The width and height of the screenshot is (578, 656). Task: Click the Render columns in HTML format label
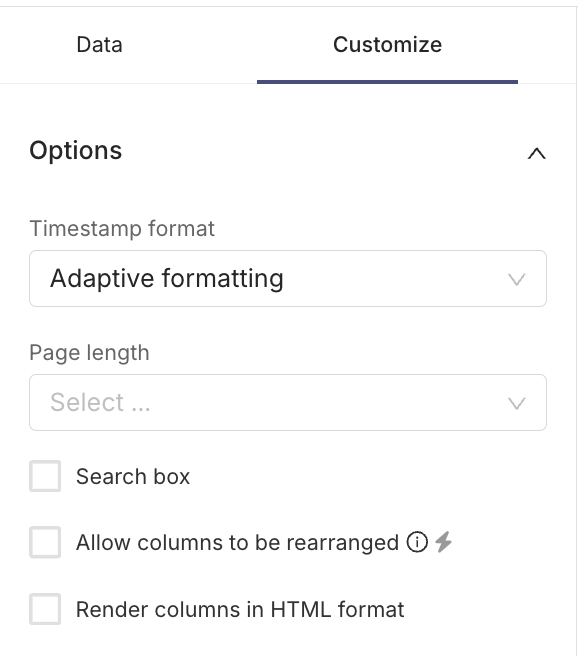click(x=240, y=609)
